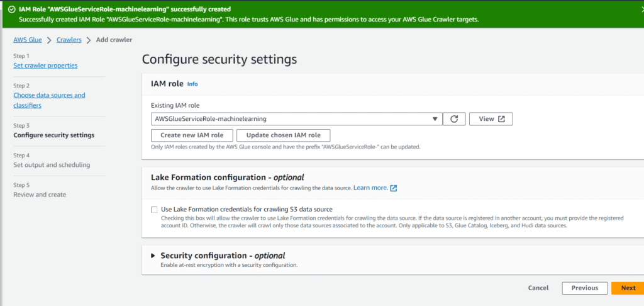
Task: Proceed with the orange Next button
Action: [628, 288]
